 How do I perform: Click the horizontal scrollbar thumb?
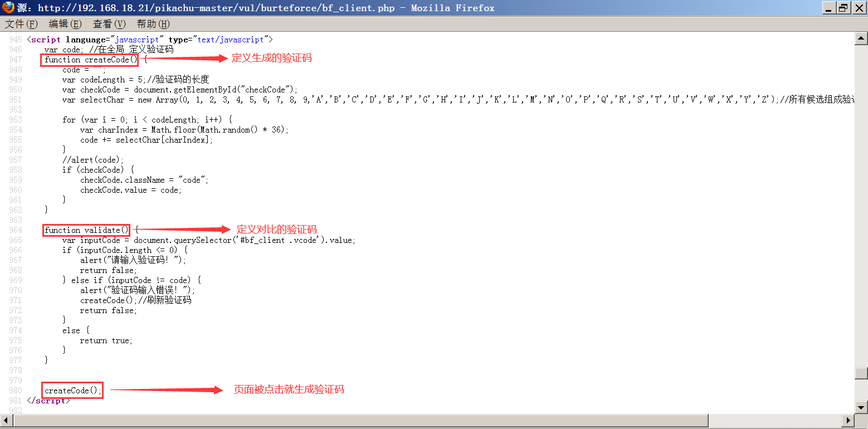coord(361,421)
